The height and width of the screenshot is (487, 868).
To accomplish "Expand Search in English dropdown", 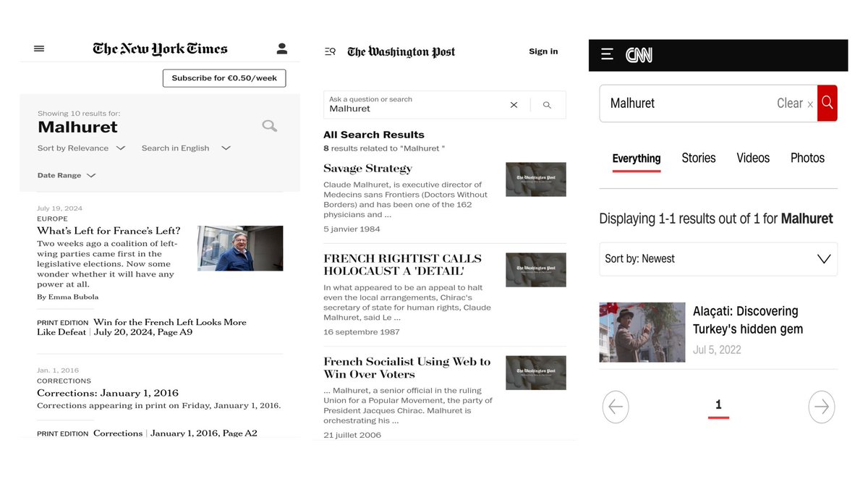I will 186,148.
